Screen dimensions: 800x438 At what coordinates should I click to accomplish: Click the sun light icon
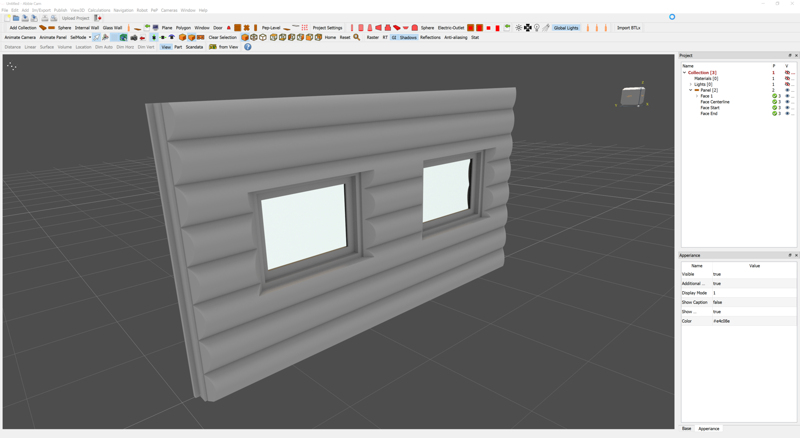518,28
